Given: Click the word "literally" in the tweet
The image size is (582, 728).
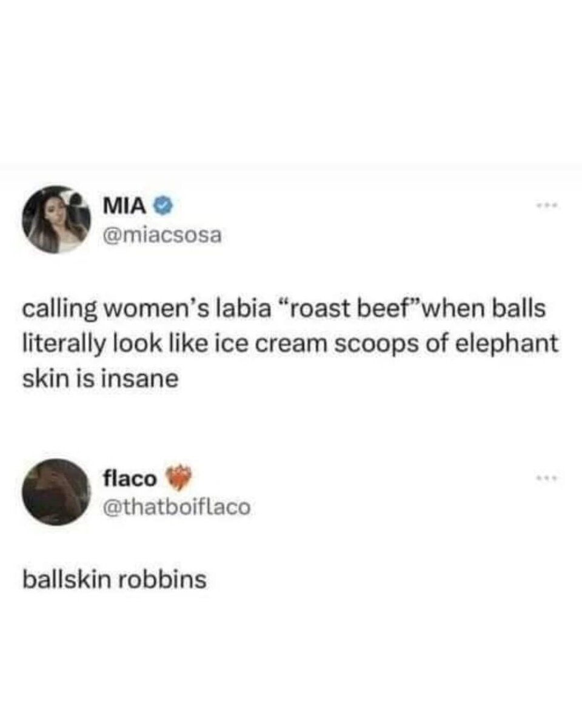Looking at the screenshot, I should (59, 345).
